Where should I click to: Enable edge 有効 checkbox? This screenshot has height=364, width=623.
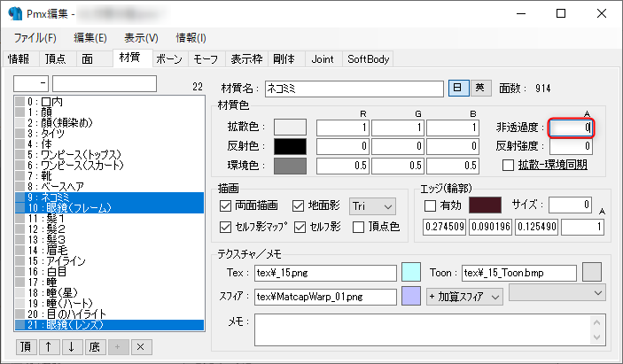click(x=431, y=205)
